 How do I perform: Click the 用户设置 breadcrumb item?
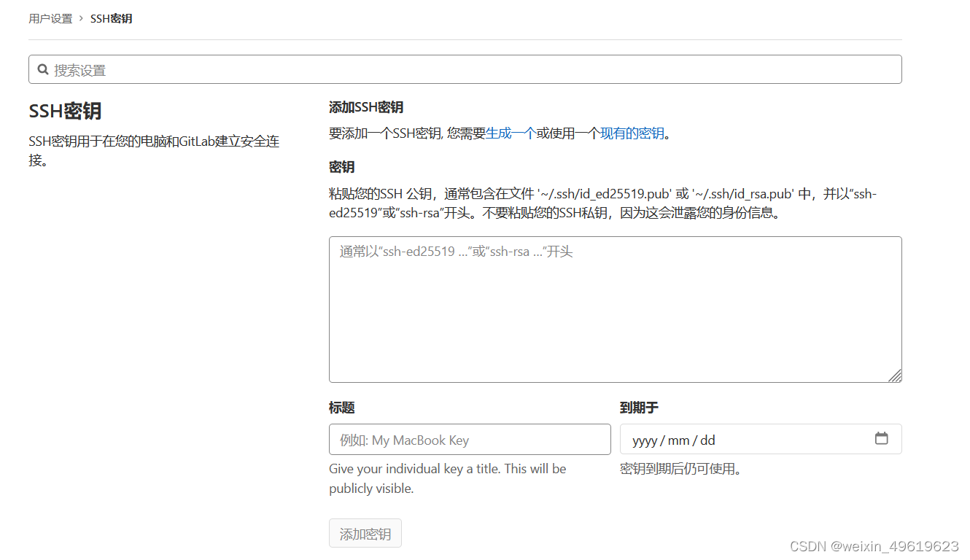[50, 18]
